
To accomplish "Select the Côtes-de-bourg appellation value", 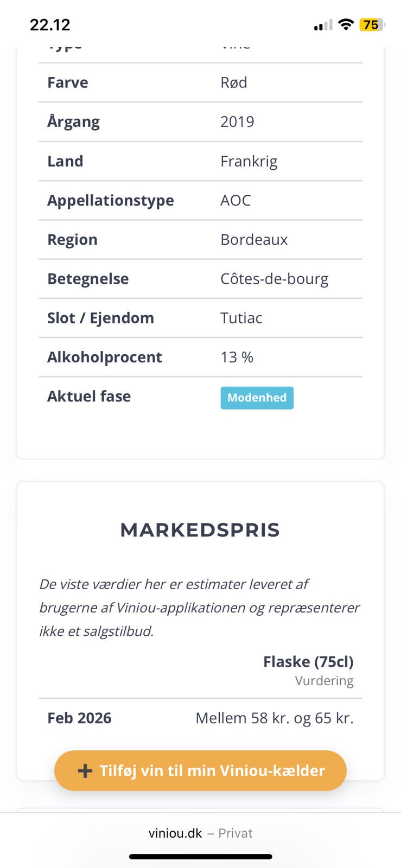I will [x=274, y=279].
